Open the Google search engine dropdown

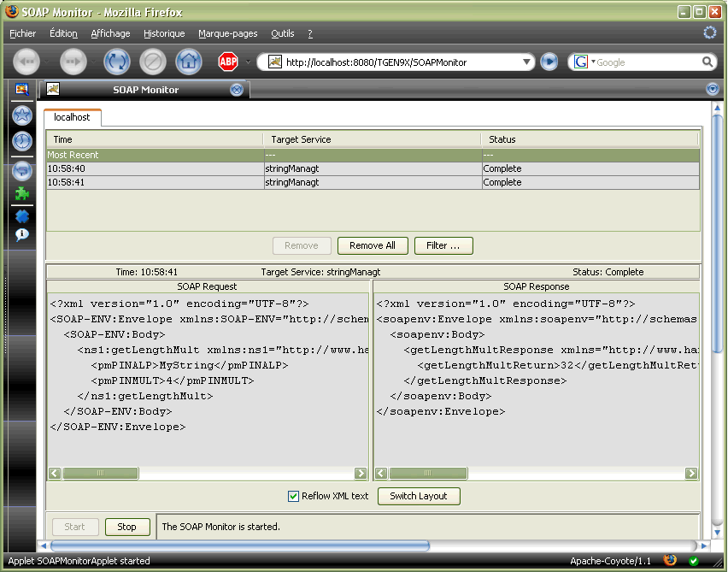click(x=584, y=62)
